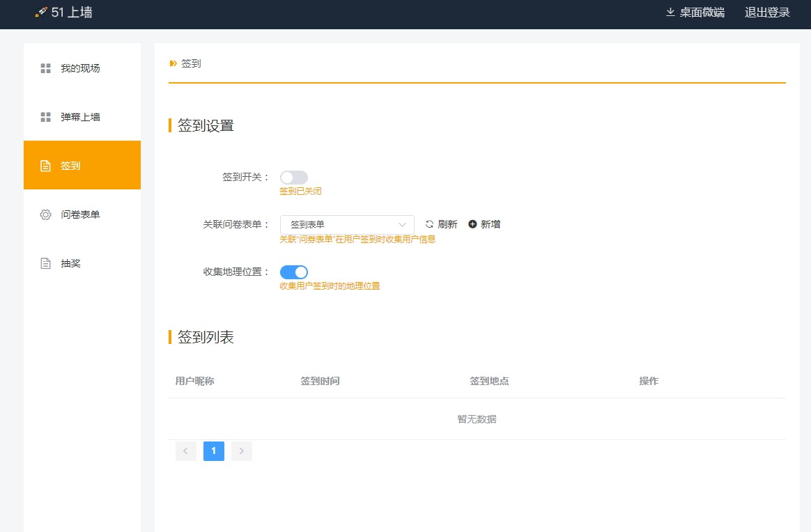Select page 1 in pagination

pos(214,451)
